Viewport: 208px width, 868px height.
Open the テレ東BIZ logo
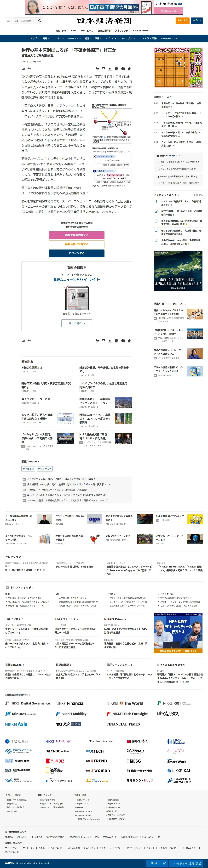click(x=55, y=761)
